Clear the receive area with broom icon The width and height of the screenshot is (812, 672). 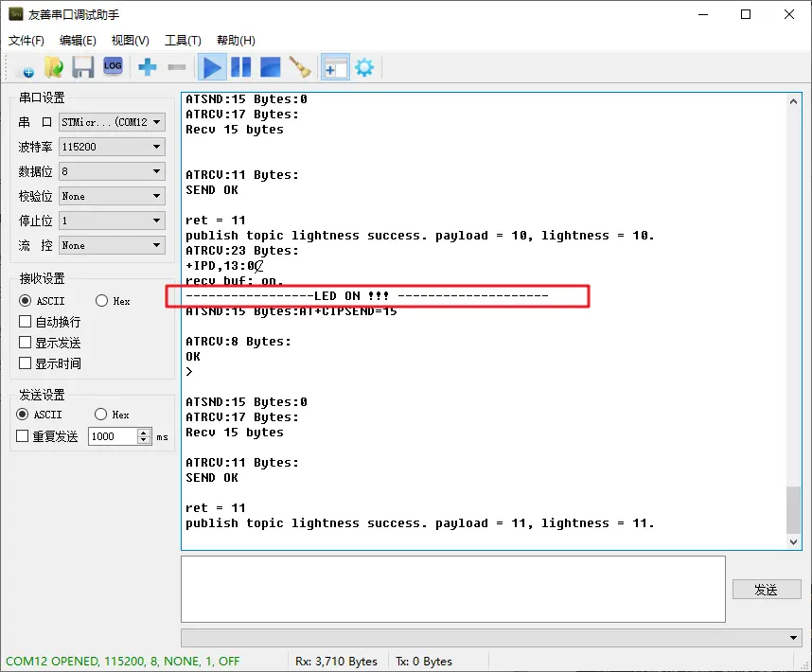[x=300, y=67]
